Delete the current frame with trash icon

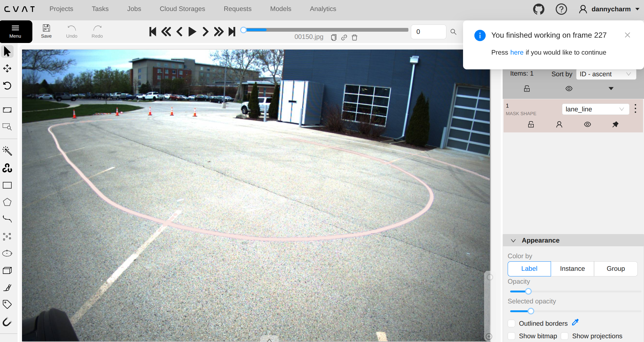pyautogui.click(x=355, y=38)
